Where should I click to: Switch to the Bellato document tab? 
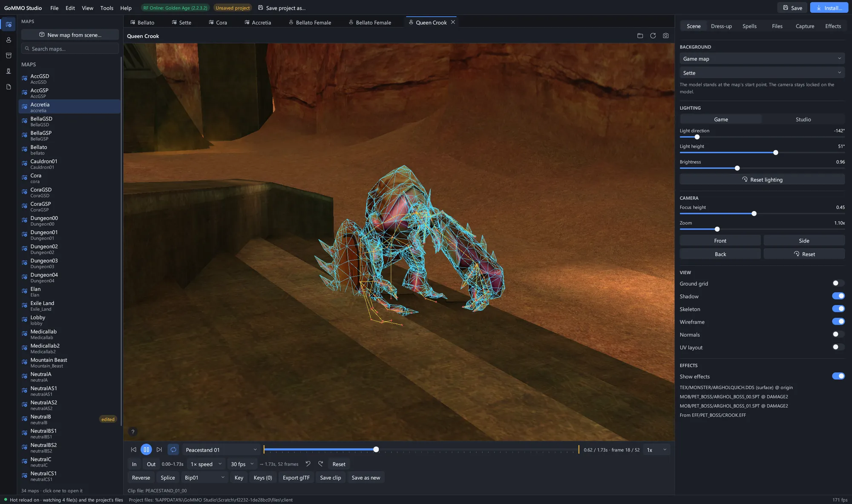coord(142,22)
